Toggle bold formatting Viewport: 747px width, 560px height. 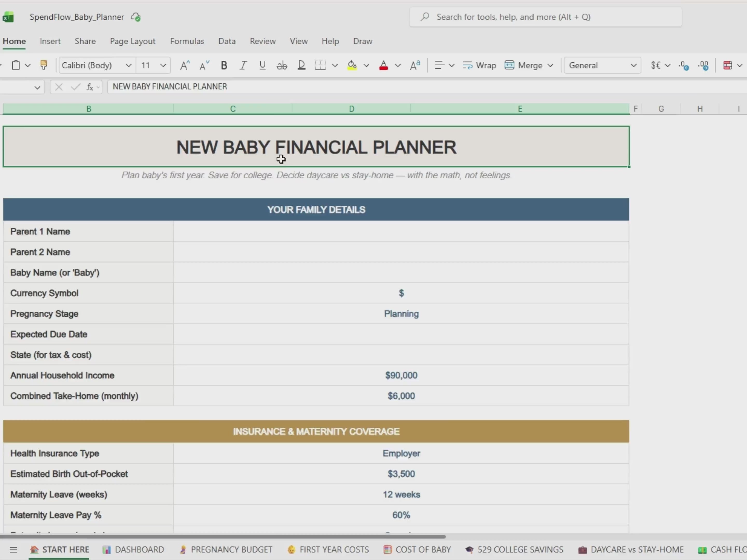pyautogui.click(x=224, y=65)
